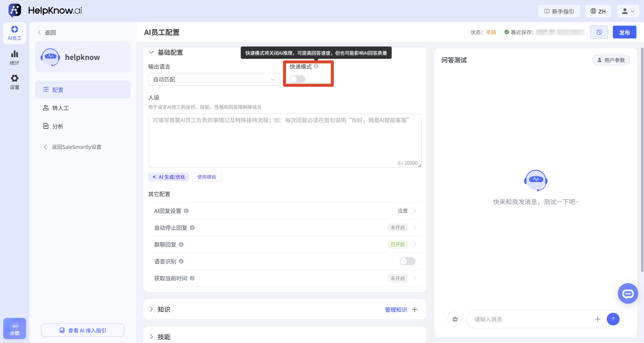
Task: Click the 使用模板 button
Action: pyautogui.click(x=207, y=177)
